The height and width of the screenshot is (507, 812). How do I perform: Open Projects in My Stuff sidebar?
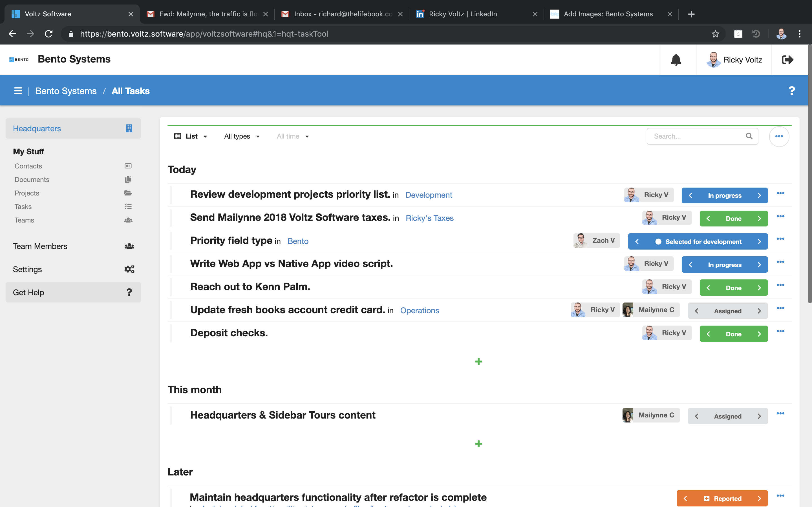[x=27, y=193]
